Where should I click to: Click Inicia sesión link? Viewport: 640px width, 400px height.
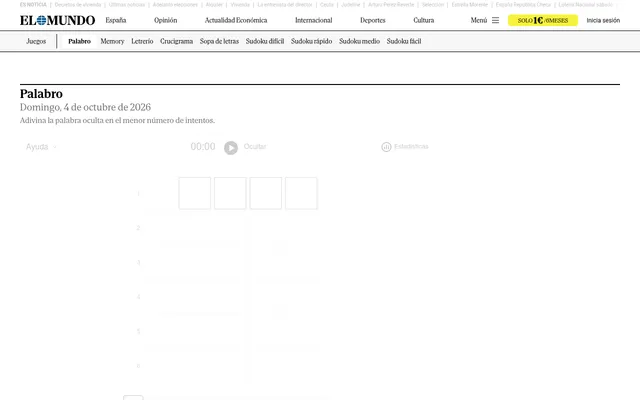pos(603,20)
